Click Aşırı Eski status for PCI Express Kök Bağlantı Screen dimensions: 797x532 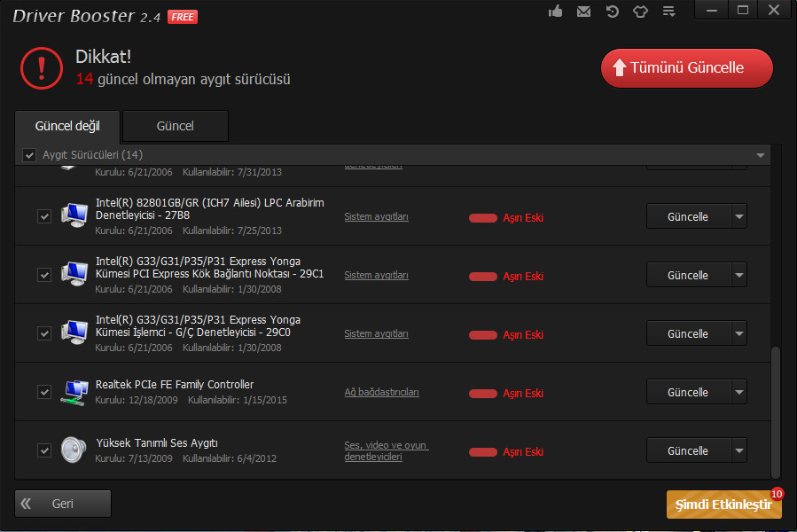pos(523,276)
